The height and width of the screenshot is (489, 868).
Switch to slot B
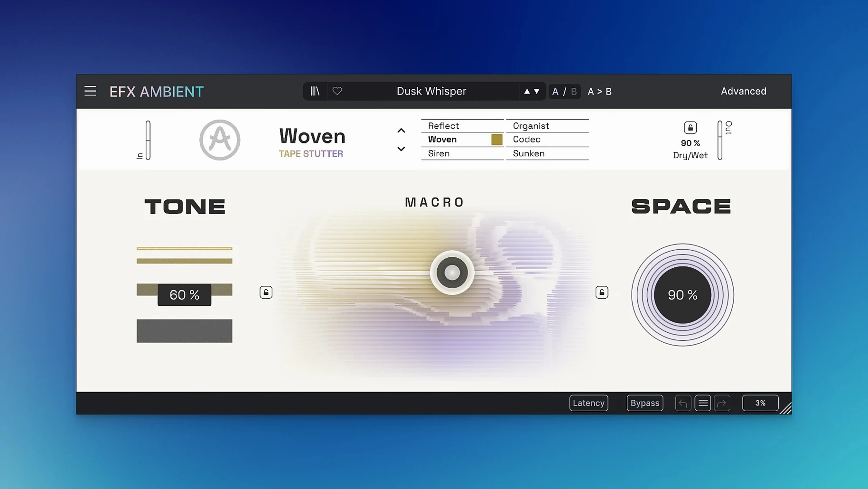click(574, 92)
